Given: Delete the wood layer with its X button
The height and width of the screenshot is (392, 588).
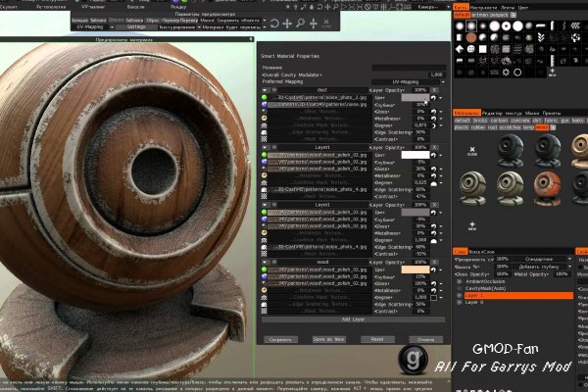Looking at the screenshot, I should (x=434, y=263).
